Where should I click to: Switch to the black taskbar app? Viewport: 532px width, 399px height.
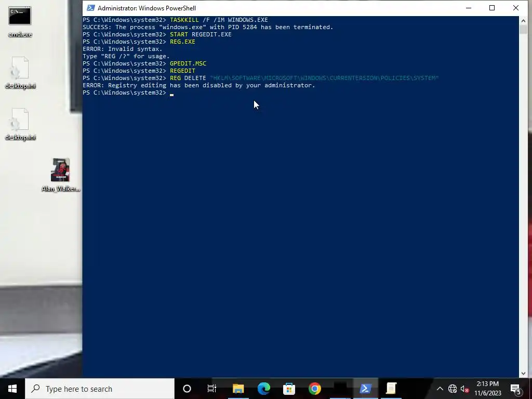[340, 389]
